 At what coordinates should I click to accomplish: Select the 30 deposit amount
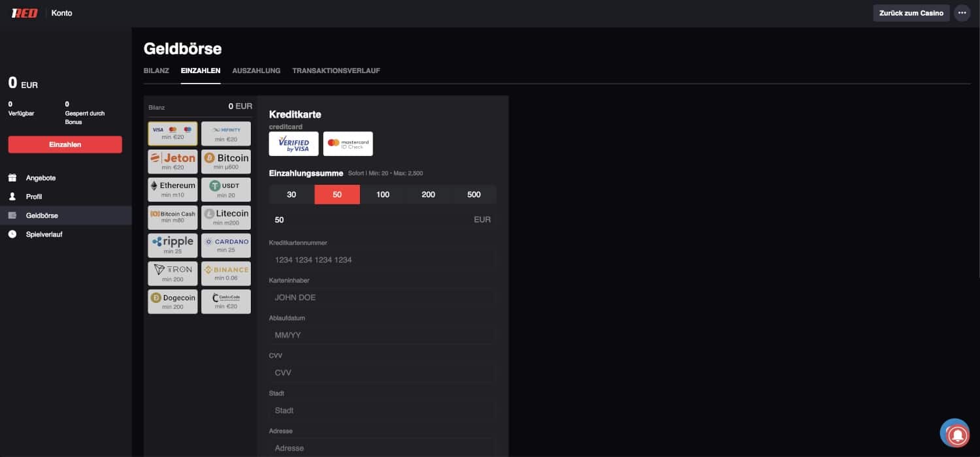pyautogui.click(x=291, y=195)
